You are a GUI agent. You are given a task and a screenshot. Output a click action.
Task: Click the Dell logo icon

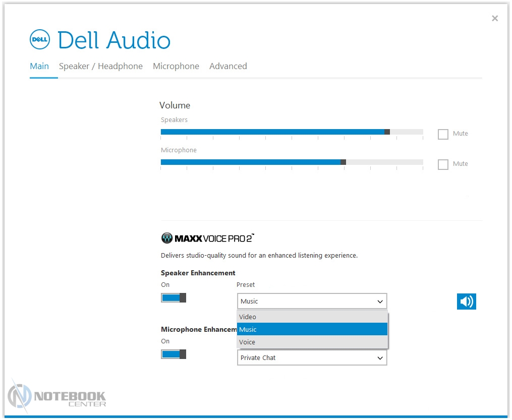(40, 39)
